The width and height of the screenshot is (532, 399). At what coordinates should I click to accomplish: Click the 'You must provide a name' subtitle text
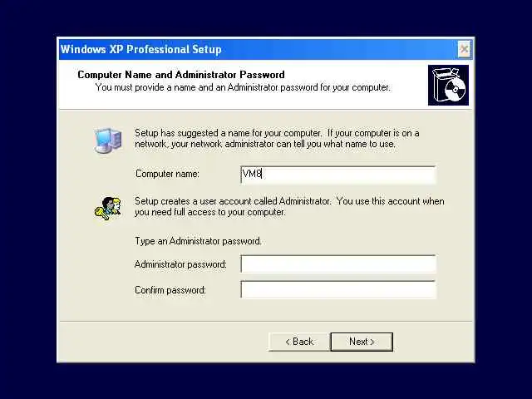pos(243,87)
